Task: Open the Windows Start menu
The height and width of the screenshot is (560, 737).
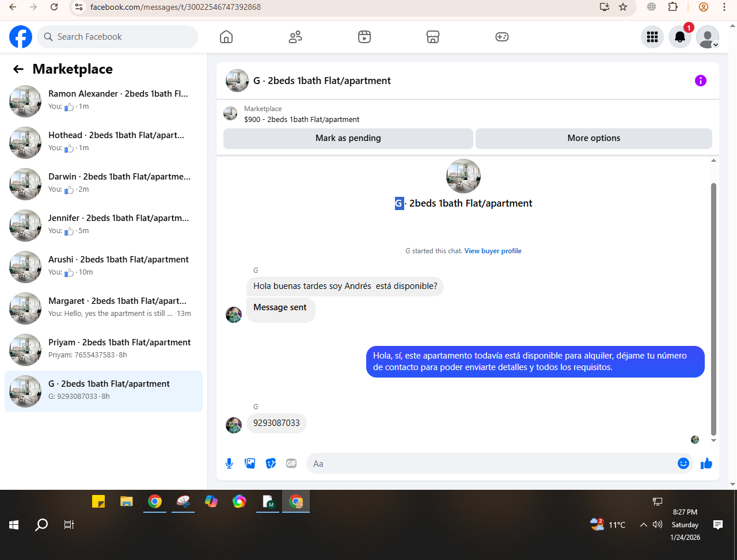Action: (14, 525)
